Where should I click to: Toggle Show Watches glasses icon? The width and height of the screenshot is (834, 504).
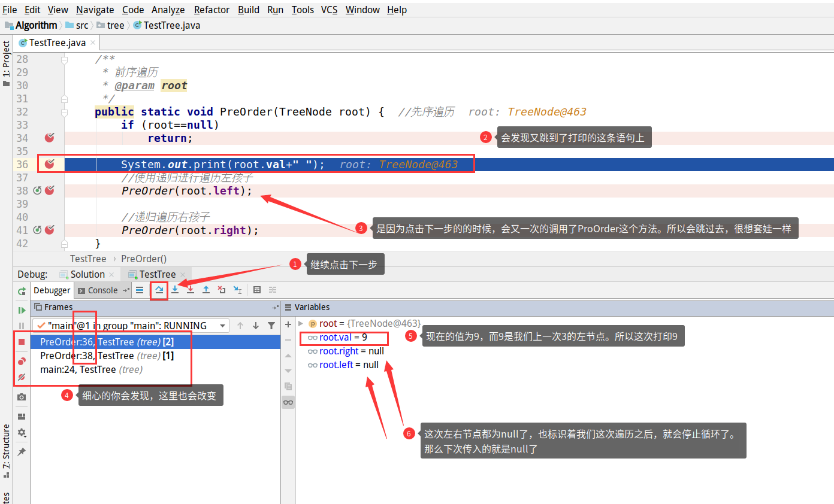tap(288, 402)
